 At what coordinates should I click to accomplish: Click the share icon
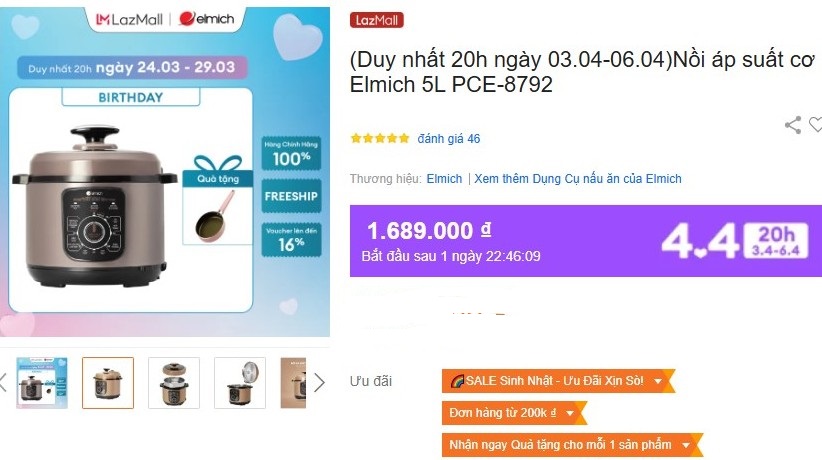tap(793, 125)
